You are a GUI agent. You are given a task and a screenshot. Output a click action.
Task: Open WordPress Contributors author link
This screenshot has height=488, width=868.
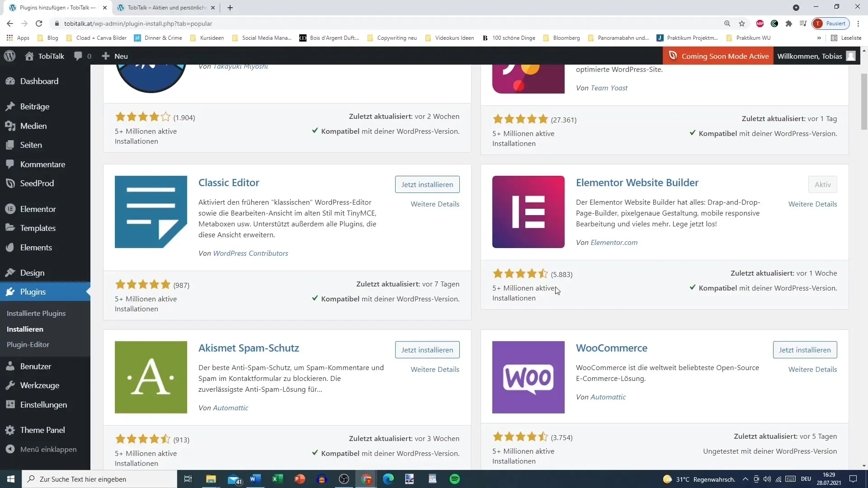(x=250, y=253)
